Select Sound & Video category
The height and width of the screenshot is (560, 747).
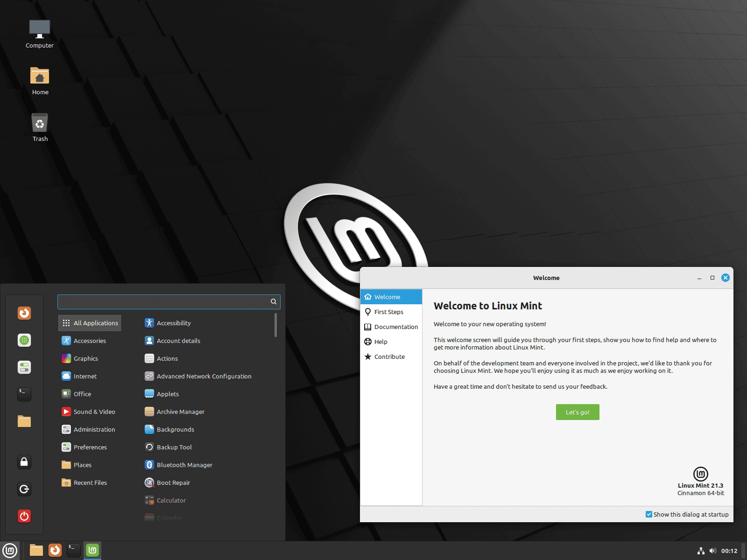click(90, 412)
